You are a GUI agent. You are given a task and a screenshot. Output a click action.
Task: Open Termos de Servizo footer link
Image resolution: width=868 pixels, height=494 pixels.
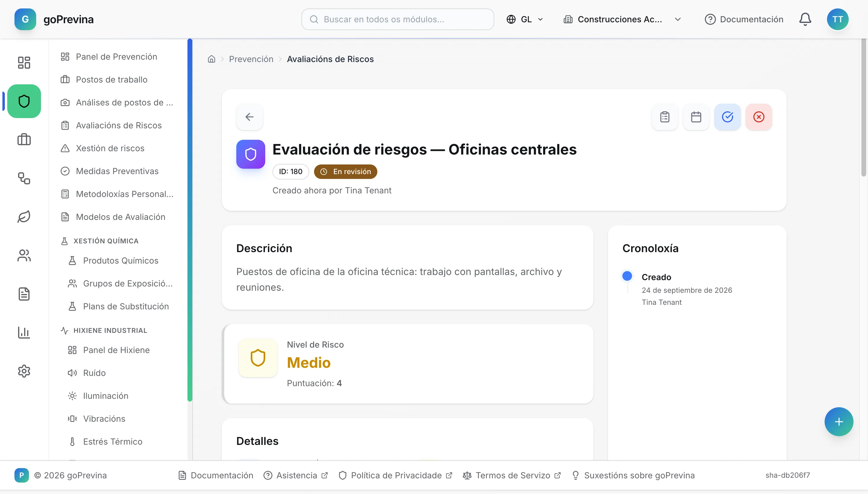(511, 475)
